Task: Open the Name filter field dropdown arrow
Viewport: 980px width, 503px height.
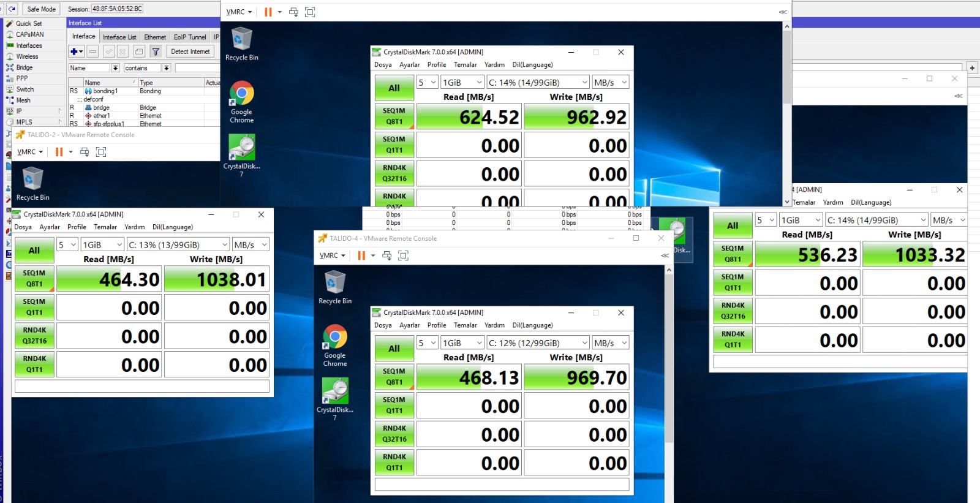Action: click(x=115, y=68)
